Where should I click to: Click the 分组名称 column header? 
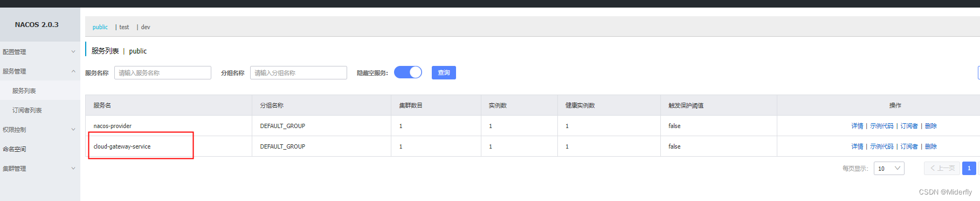272,105
